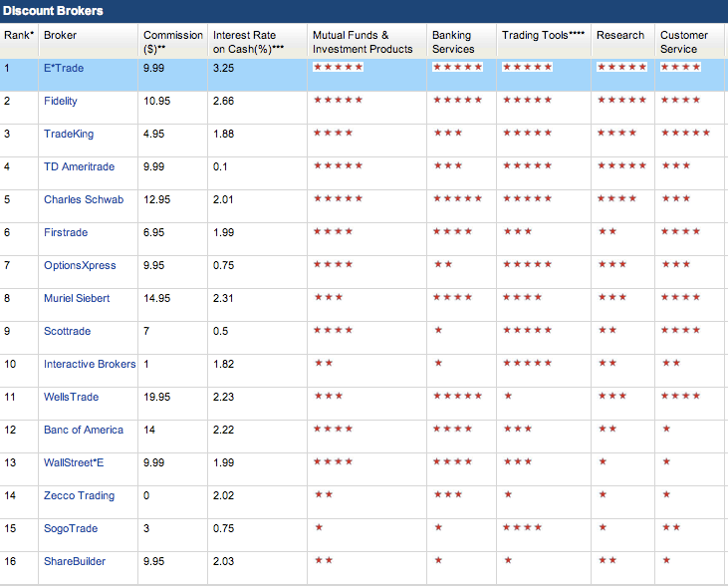Open the SogoTrade broker link
Image resolution: width=728 pixels, height=587 pixels.
point(71,529)
